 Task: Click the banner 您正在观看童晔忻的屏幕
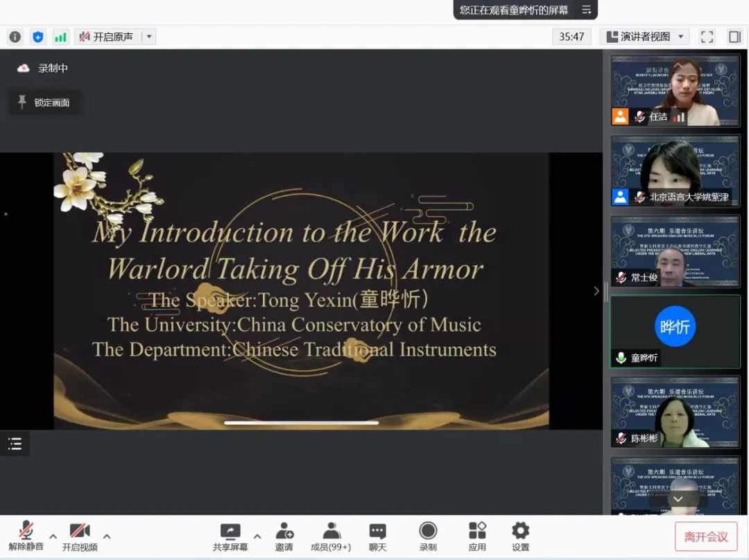click(513, 10)
